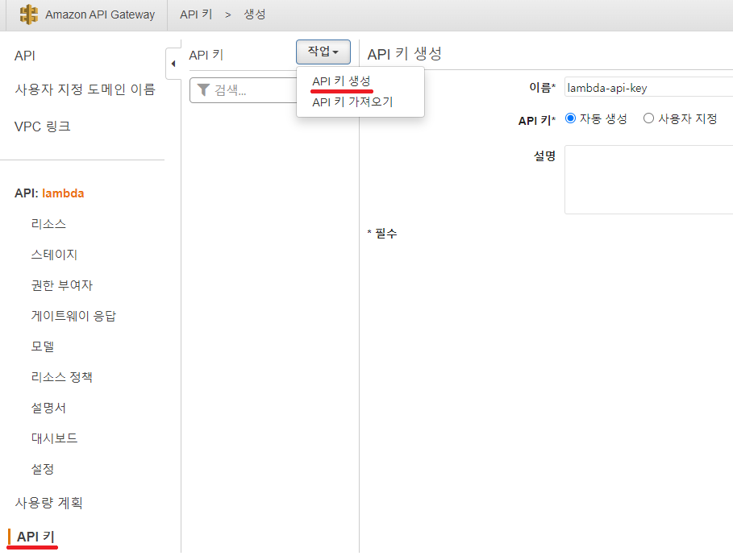Open 리소스 정책 under the lambda API
733x560 pixels.
[62, 377]
